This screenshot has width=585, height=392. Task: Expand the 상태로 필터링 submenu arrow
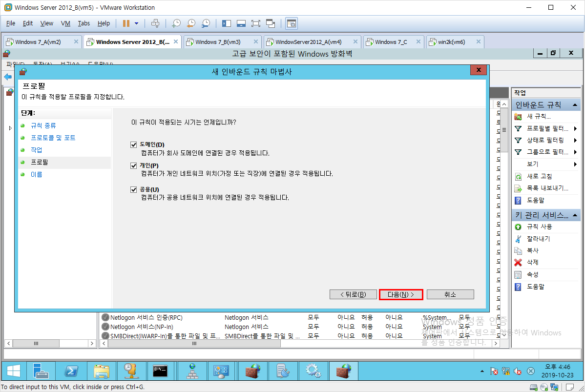[575, 141]
